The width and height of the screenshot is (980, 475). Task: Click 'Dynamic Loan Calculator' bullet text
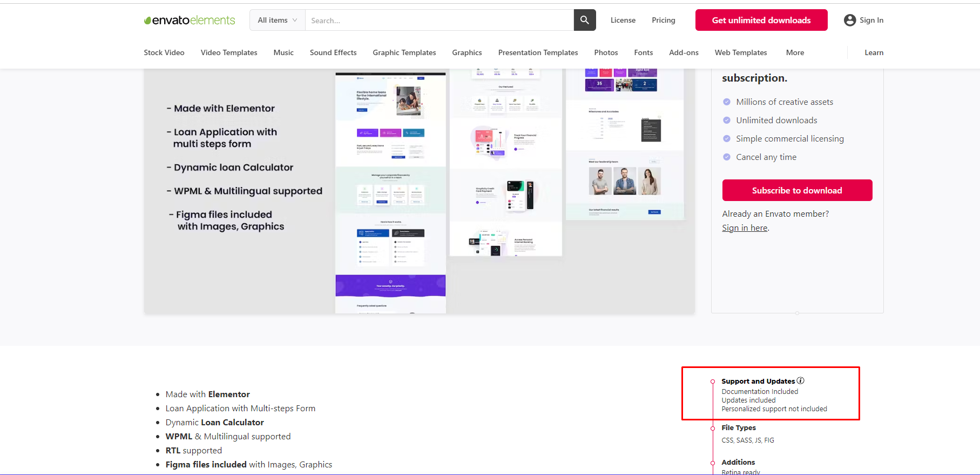215,423
